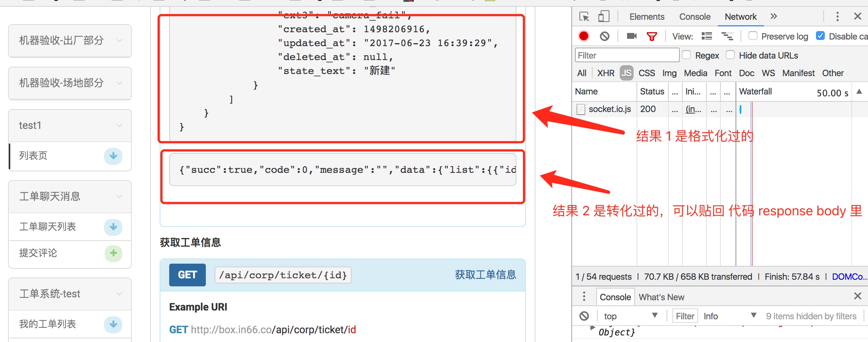The image size is (868, 342).
Task: Collapse the test1 section
Action: tap(70, 126)
